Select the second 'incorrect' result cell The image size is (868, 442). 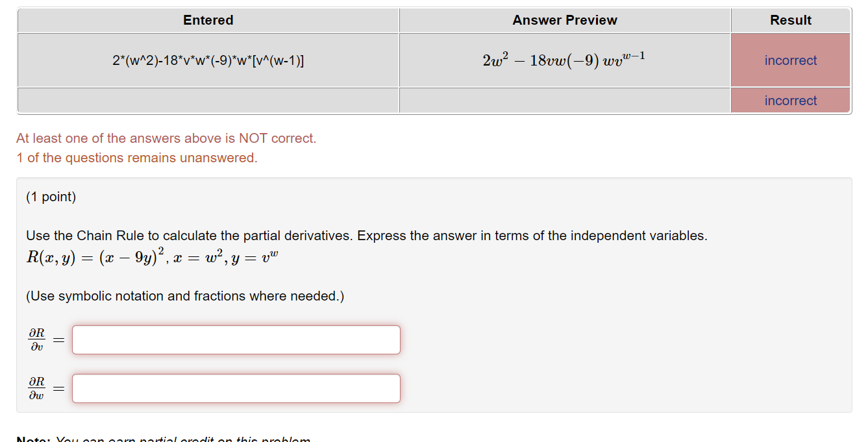click(790, 101)
